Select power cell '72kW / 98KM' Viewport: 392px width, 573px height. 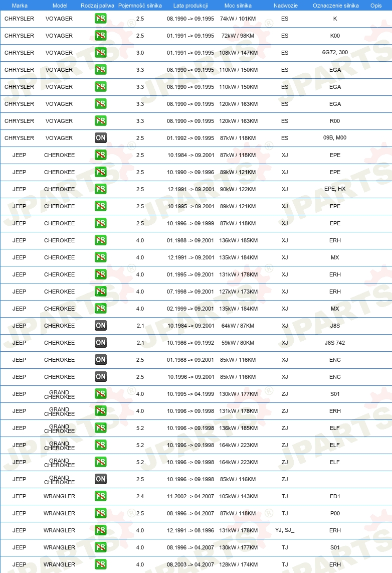point(238,36)
